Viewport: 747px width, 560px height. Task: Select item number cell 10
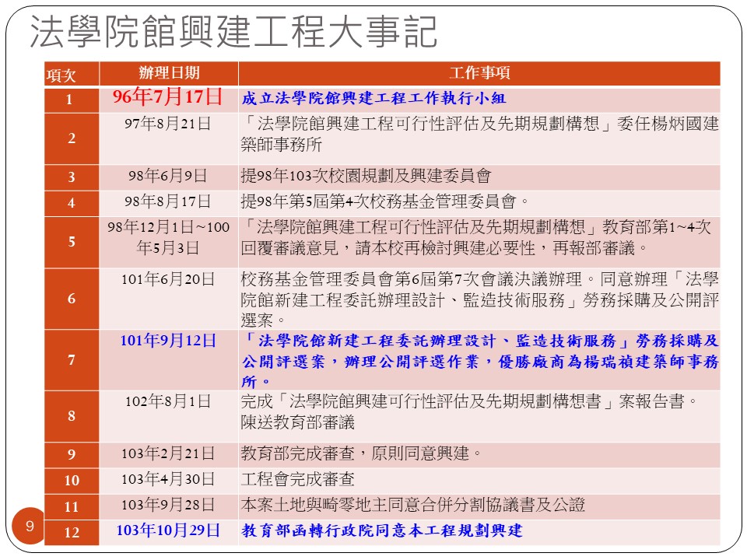[72, 481]
